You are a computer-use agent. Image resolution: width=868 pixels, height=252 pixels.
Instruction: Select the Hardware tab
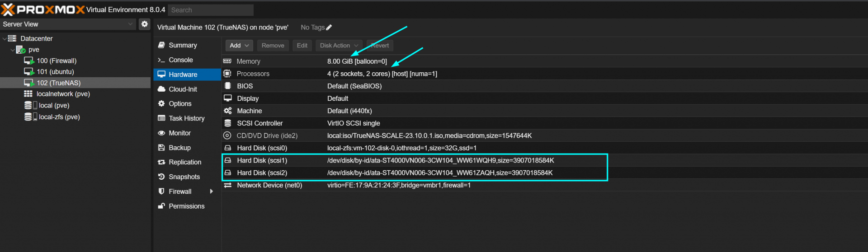187,75
